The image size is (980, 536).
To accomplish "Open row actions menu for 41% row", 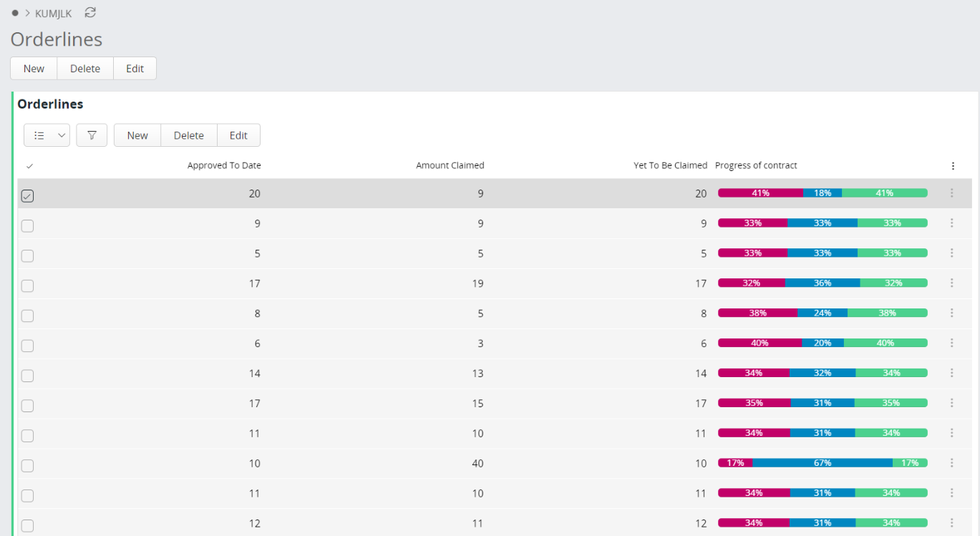I will click(x=951, y=193).
